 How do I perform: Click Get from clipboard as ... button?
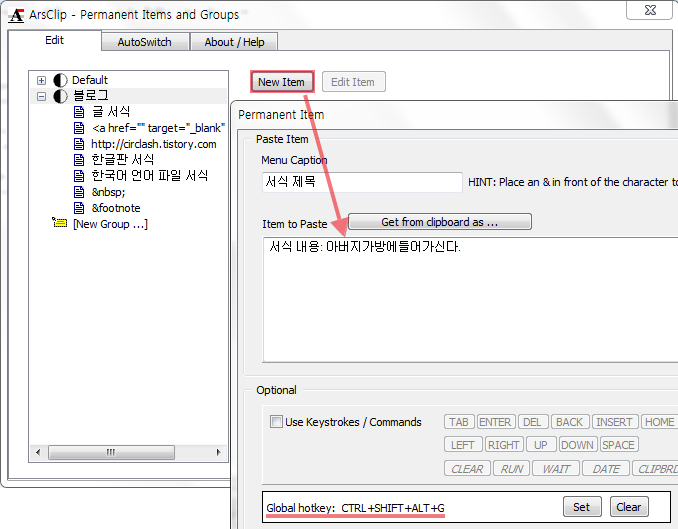click(440, 222)
